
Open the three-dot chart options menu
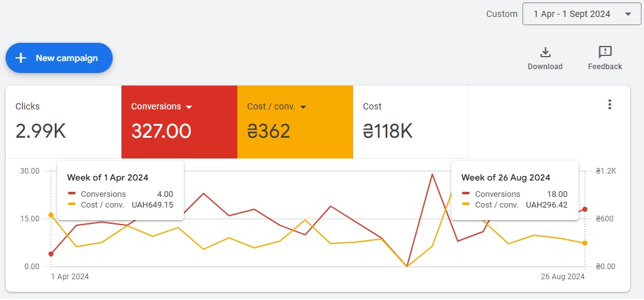[x=610, y=104]
